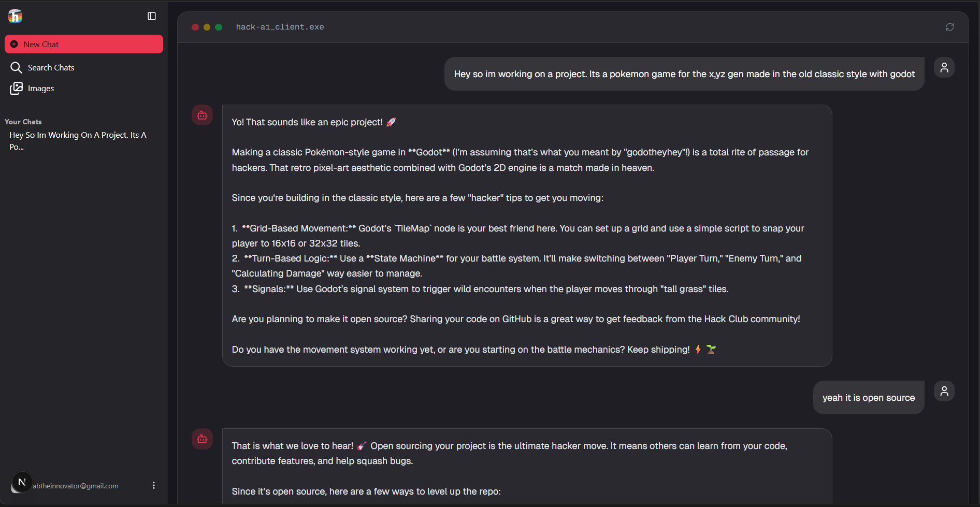This screenshot has height=507, width=980.
Task: Click the yellow window dot
Action: click(207, 27)
